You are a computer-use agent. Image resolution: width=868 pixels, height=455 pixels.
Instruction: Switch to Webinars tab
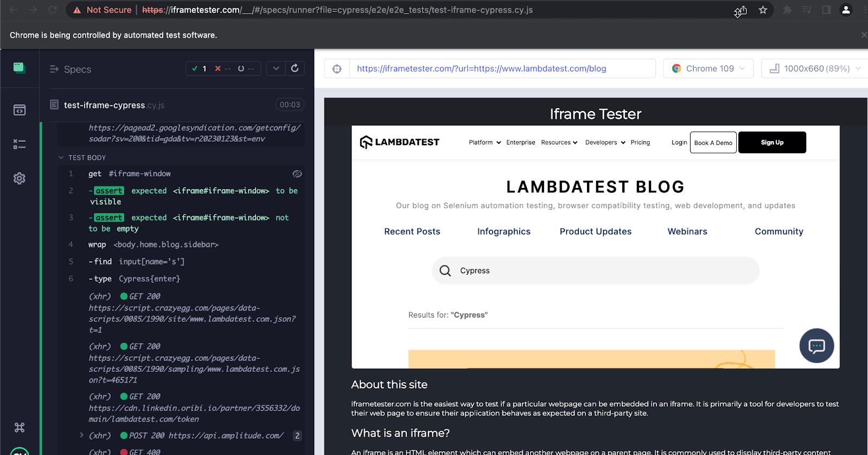tap(687, 231)
